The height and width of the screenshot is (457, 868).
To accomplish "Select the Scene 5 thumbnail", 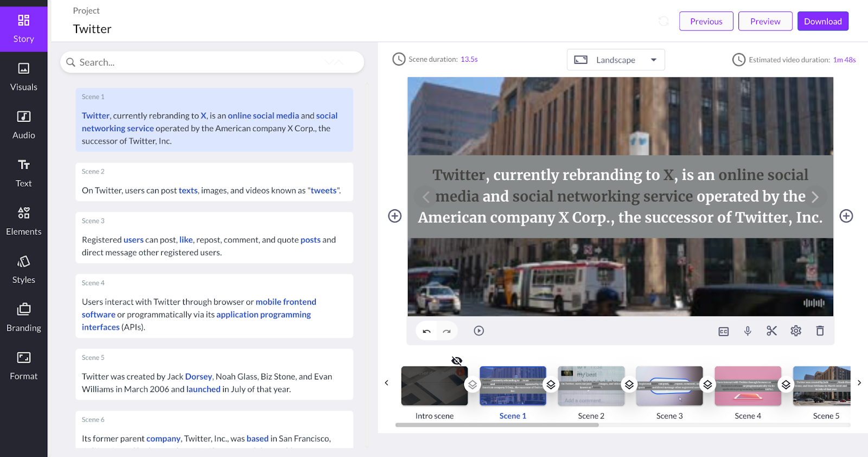I will click(822, 385).
